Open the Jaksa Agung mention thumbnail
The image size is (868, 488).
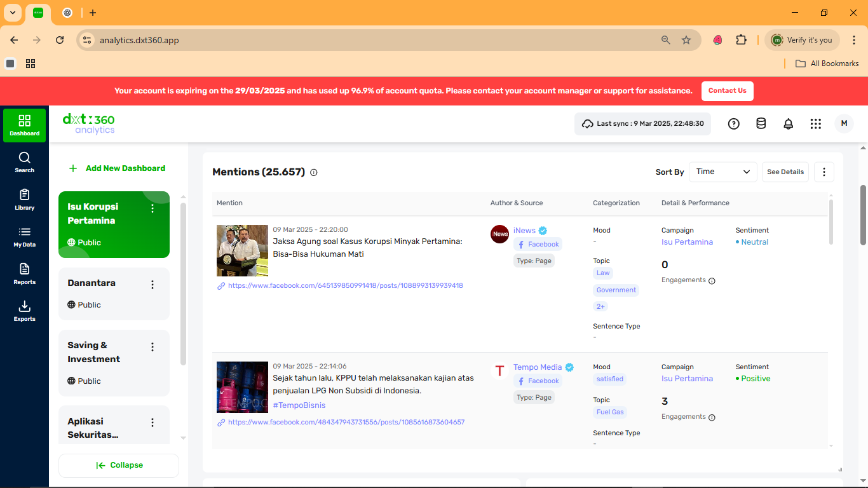click(242, 250)
